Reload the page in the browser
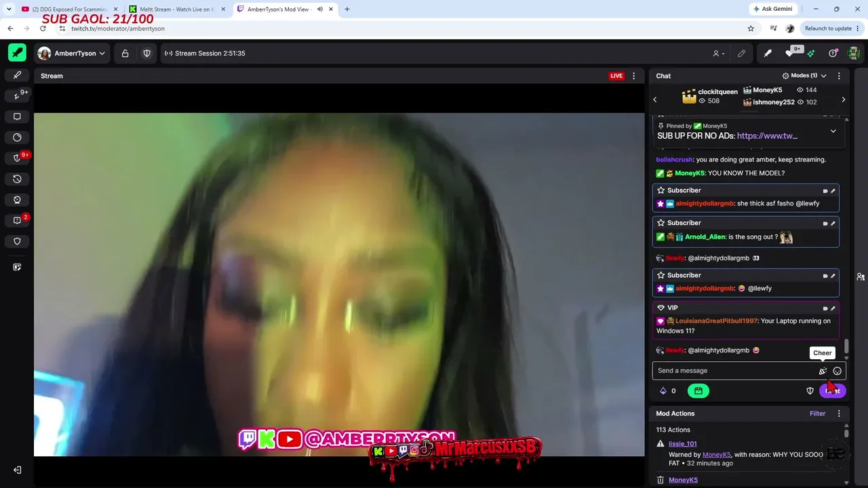The height and width of the screenshot is (488, 868). pyautogui.click(x=43, y=28)
